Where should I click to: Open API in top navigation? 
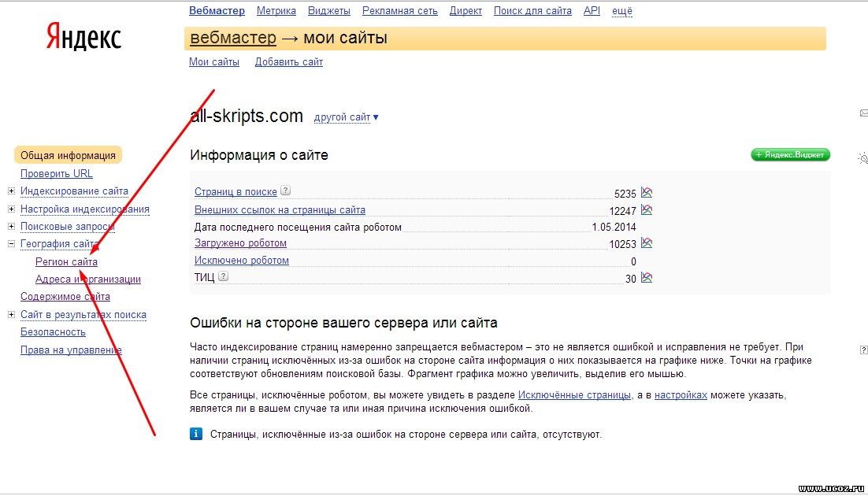tap(592, 10)
